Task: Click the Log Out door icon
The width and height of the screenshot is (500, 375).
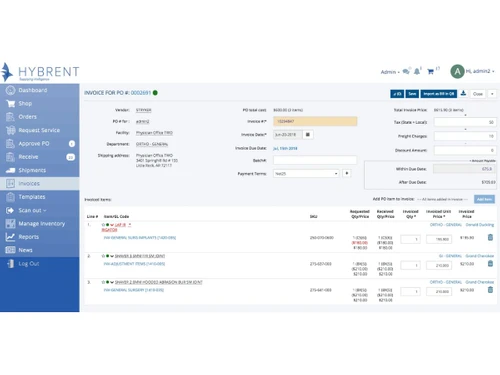Action: coord(10,264)
